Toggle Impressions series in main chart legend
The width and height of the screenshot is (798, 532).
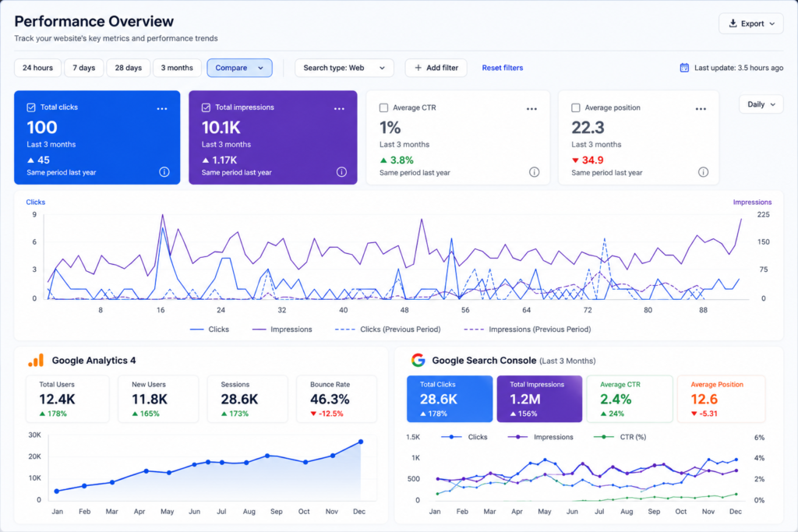(282, 329)
